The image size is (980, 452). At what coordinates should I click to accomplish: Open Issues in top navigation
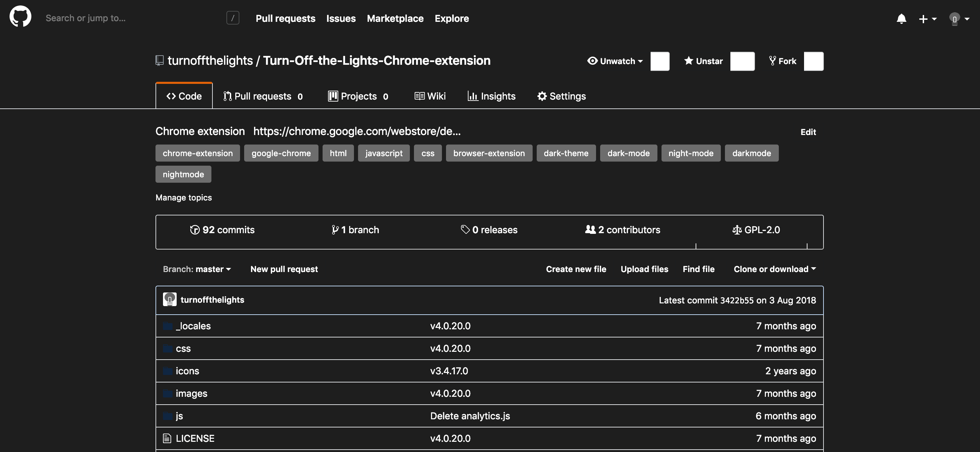pyautogui.click(x=341, y=18)
